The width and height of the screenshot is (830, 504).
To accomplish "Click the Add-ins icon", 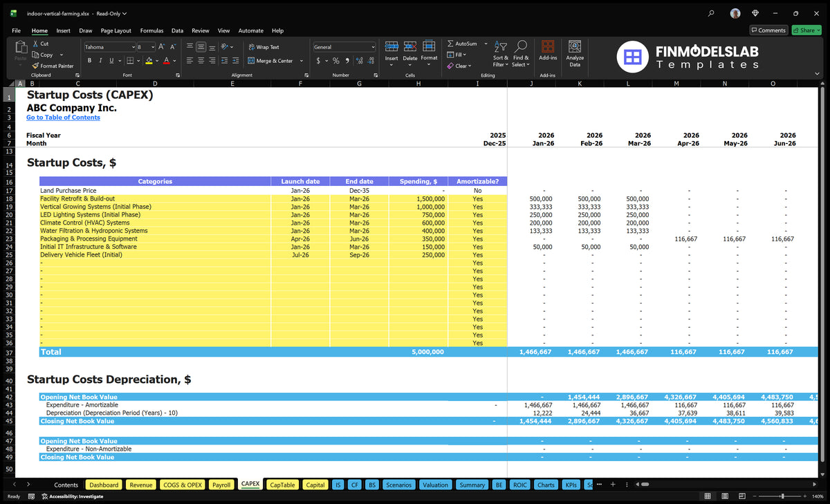I will point(548,46).
